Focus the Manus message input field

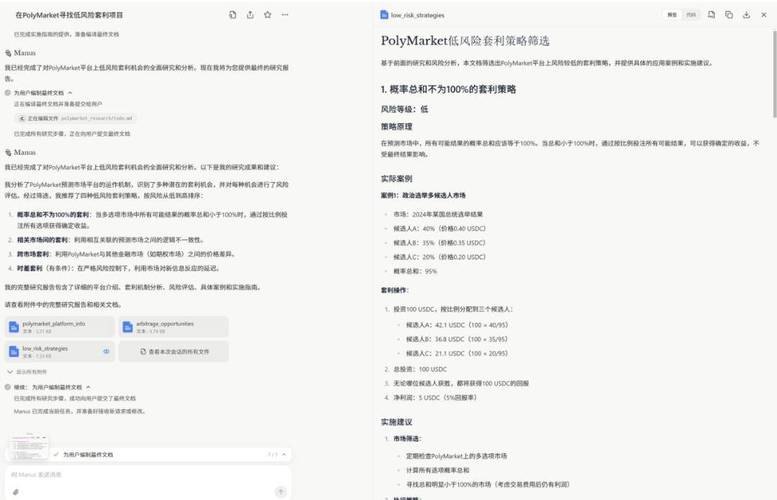148,475
